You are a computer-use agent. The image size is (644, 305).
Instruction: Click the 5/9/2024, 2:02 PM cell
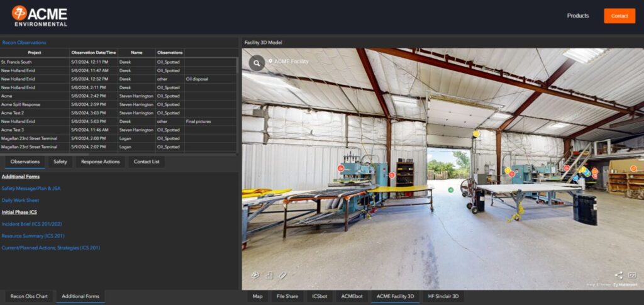tap(94, 147)
